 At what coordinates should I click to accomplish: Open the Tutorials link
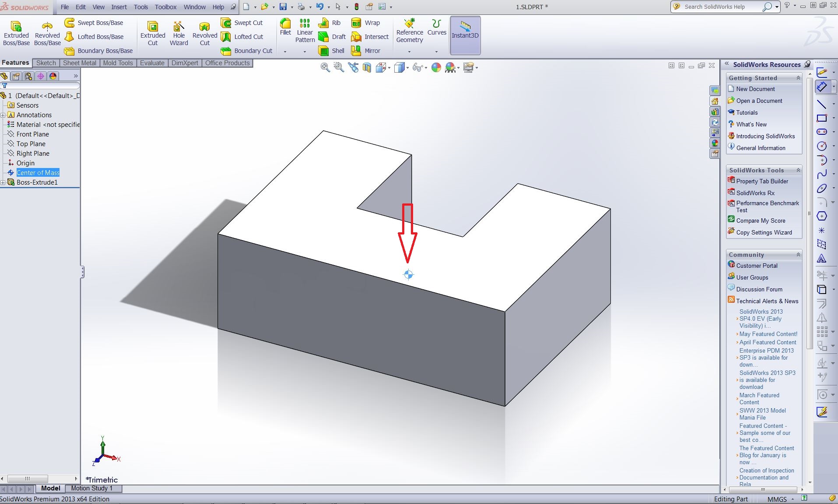click(747, 112)
